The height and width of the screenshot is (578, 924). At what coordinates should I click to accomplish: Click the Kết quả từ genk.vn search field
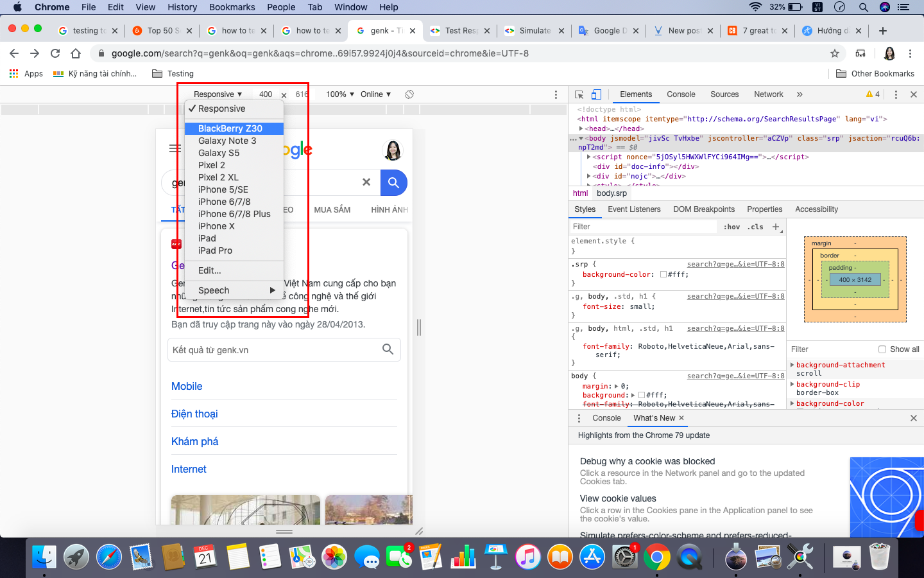click(284, 349)
